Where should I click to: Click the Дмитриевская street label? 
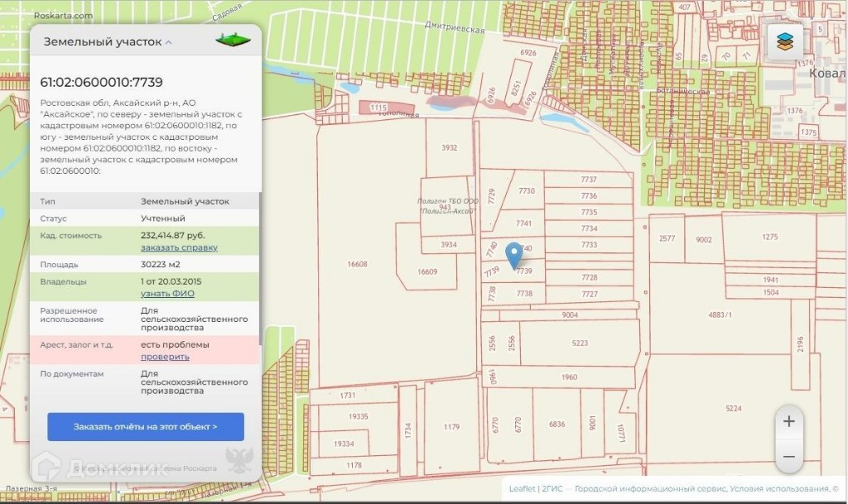click(455, 27)
